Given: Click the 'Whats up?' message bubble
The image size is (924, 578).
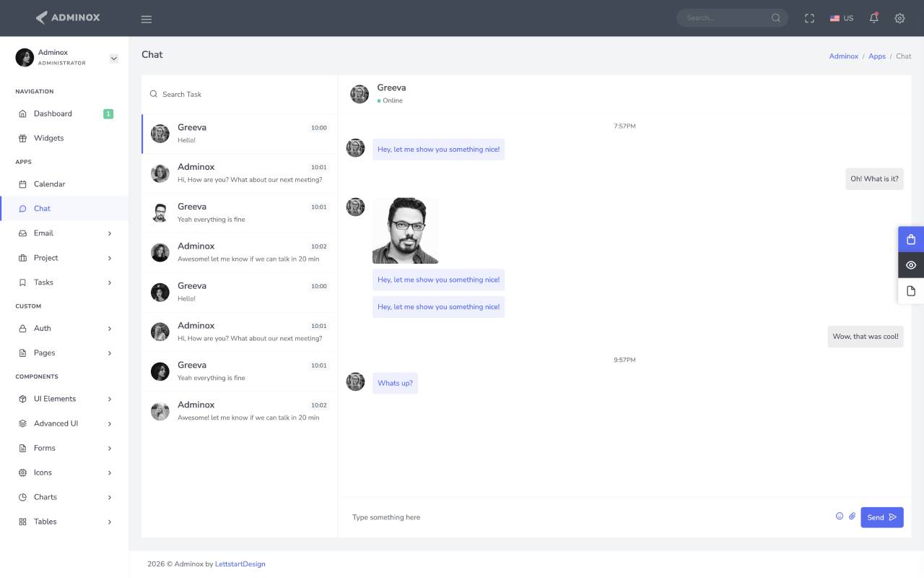Looking at the screenshot, I should point(395,383).
